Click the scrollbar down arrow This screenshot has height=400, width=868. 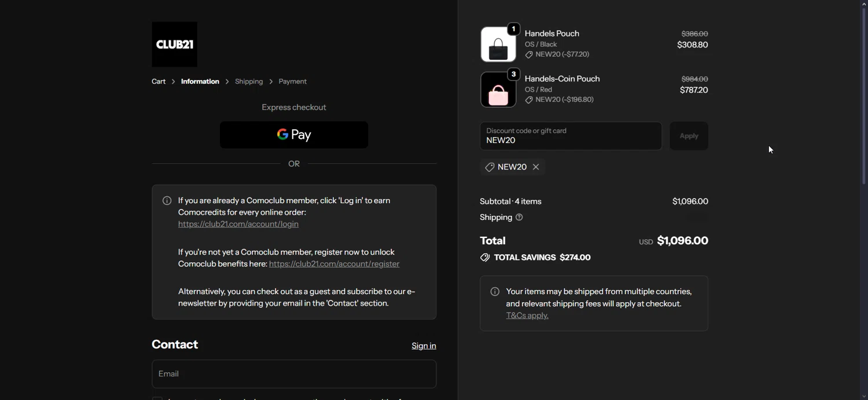[863, 396]
